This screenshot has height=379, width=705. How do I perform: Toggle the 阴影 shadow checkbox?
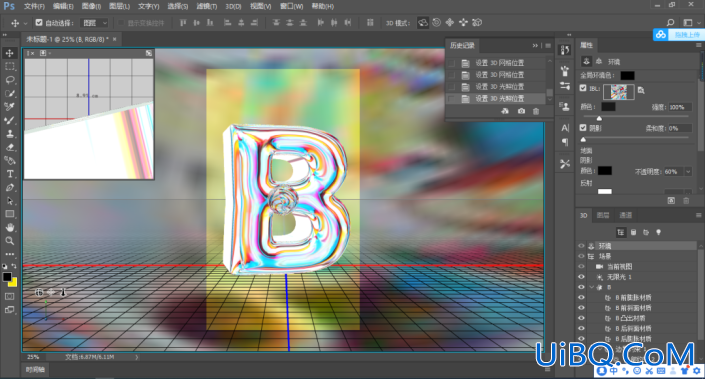[x=583, y=128]
